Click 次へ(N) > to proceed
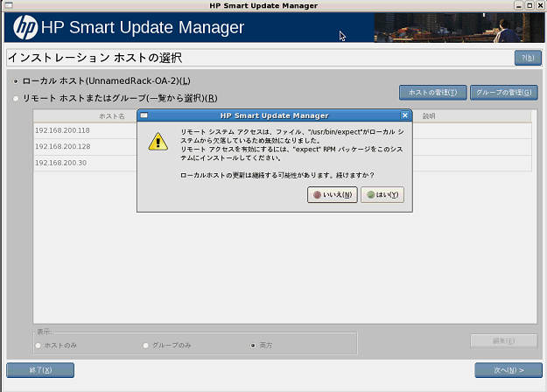Viewport: 547px width, 392px height. 508,370
